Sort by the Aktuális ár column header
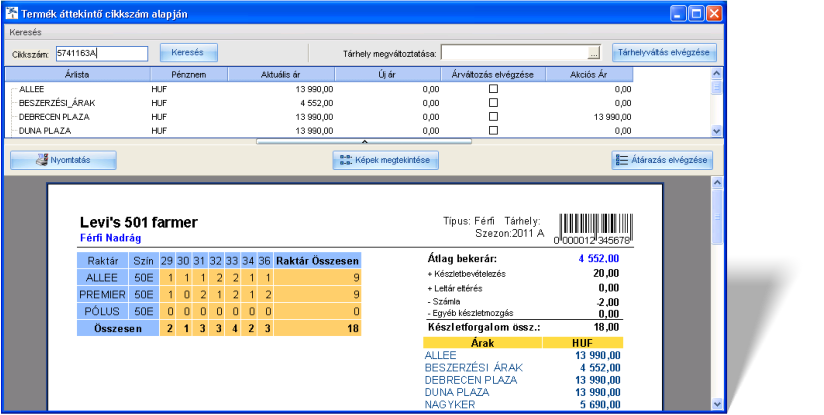The height and width of the screenshot is (415, 824). tap(281, 74)
